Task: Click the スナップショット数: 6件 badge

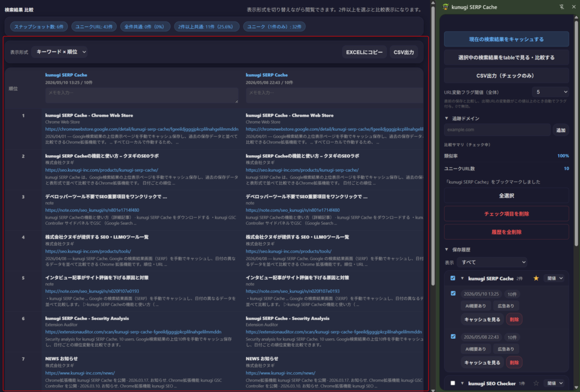Action: tap(39, 27)
